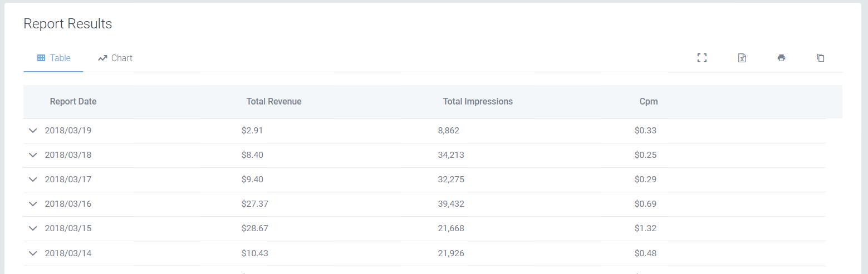Click the table grid icon

click(41, 58)
